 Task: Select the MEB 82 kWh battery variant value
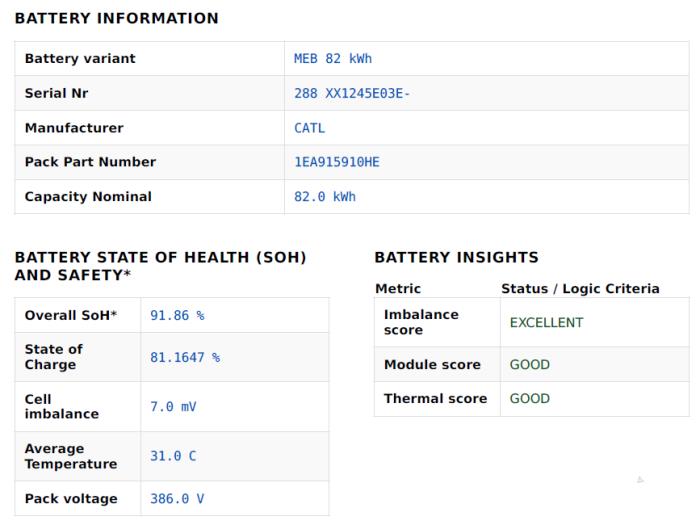tap(333, 58)
